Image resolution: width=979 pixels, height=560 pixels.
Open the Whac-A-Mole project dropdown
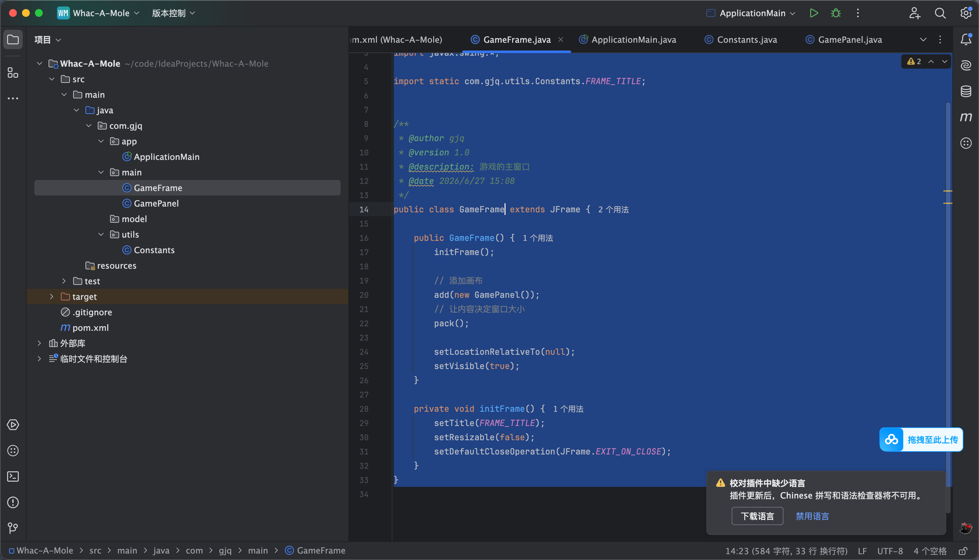coord(98,13)
